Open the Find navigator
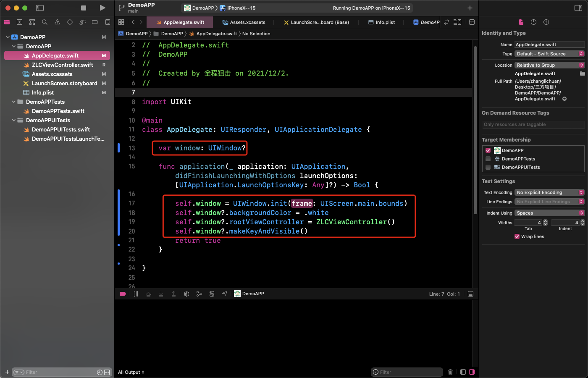The height and width of the screenshot is (378, 588). 45,22
